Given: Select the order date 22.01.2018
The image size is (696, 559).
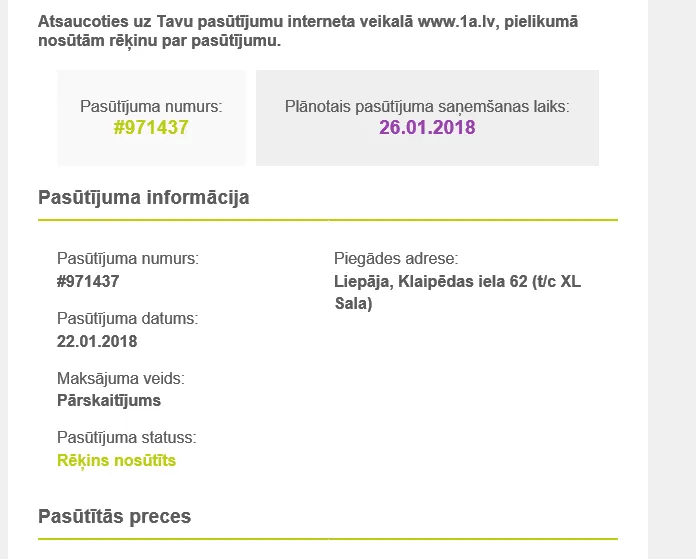Looking at the screenshot, I should [97, 341].
